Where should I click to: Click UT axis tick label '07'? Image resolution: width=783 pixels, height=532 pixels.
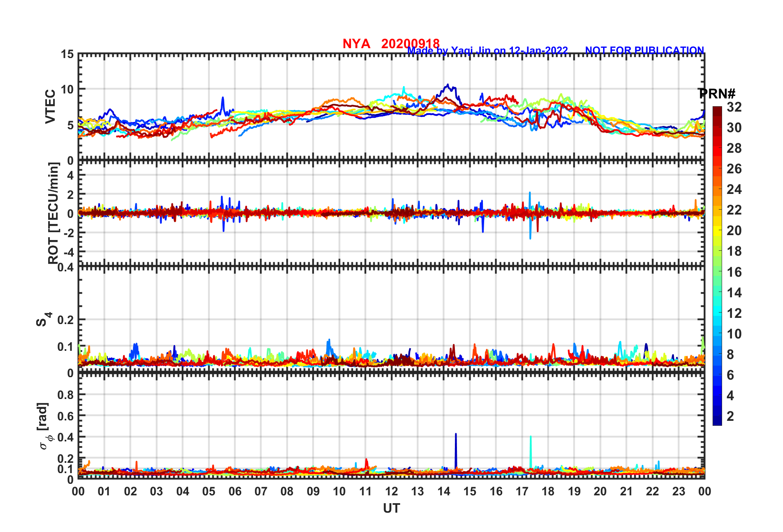click(x=261, y=491)
